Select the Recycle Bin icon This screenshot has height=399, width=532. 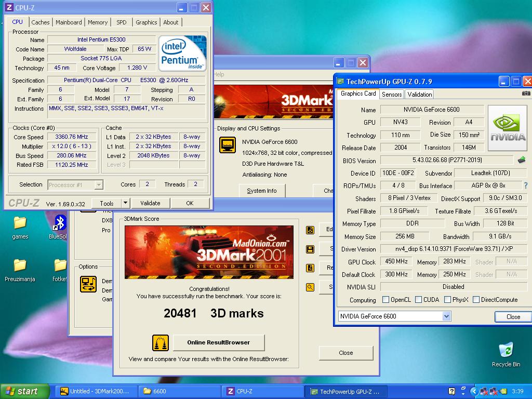tap(506, 355)
